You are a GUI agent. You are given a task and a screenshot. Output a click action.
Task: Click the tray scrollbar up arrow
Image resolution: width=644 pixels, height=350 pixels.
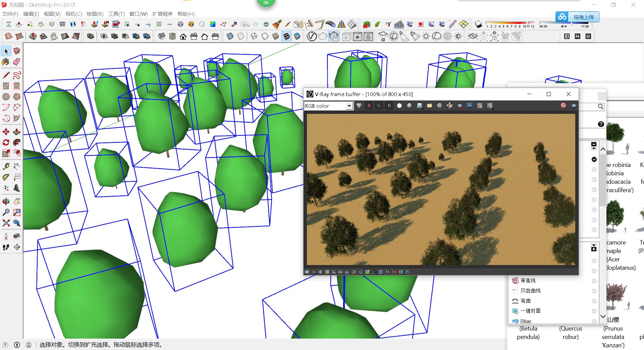pyautogui.click(x=603, y=149)
